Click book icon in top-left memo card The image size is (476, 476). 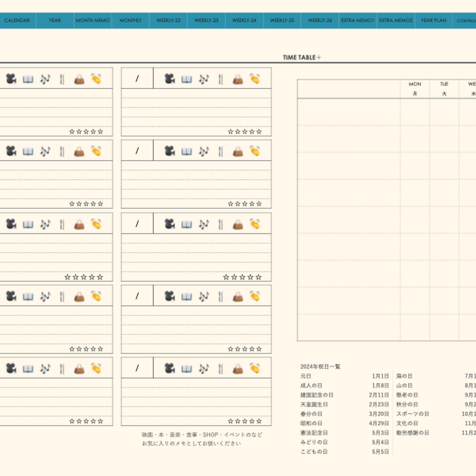point(28,80)
